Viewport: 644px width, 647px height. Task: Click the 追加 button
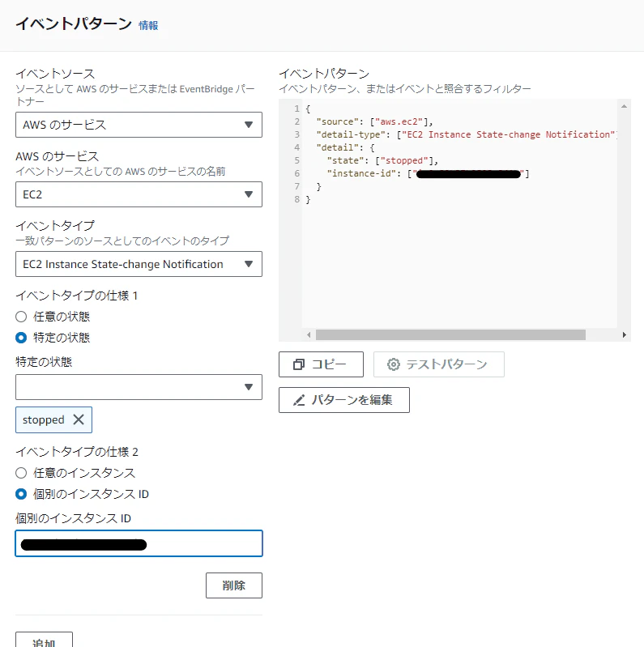pos(45,640)
